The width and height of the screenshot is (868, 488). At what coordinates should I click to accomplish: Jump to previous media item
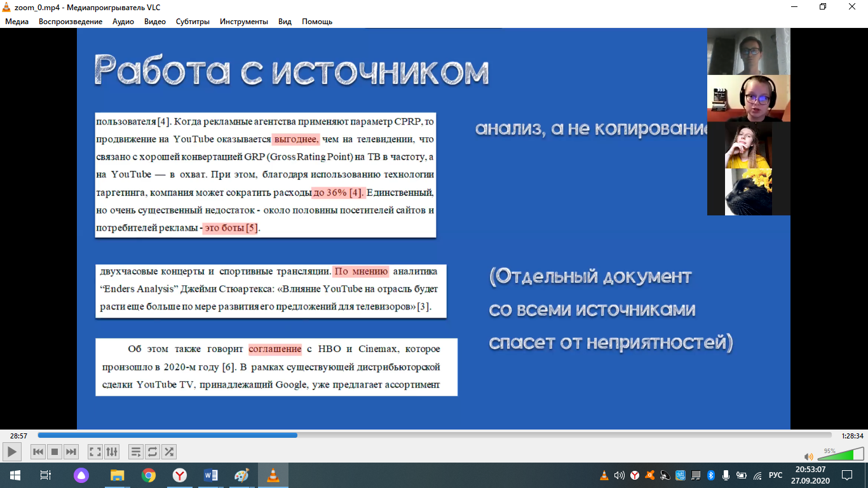pos(38,452)
